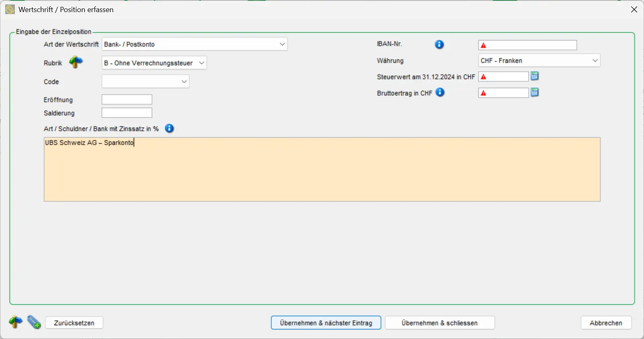Open the Art der Wertschrift dropdown
The image size is (644, 339).
[195, 44]
